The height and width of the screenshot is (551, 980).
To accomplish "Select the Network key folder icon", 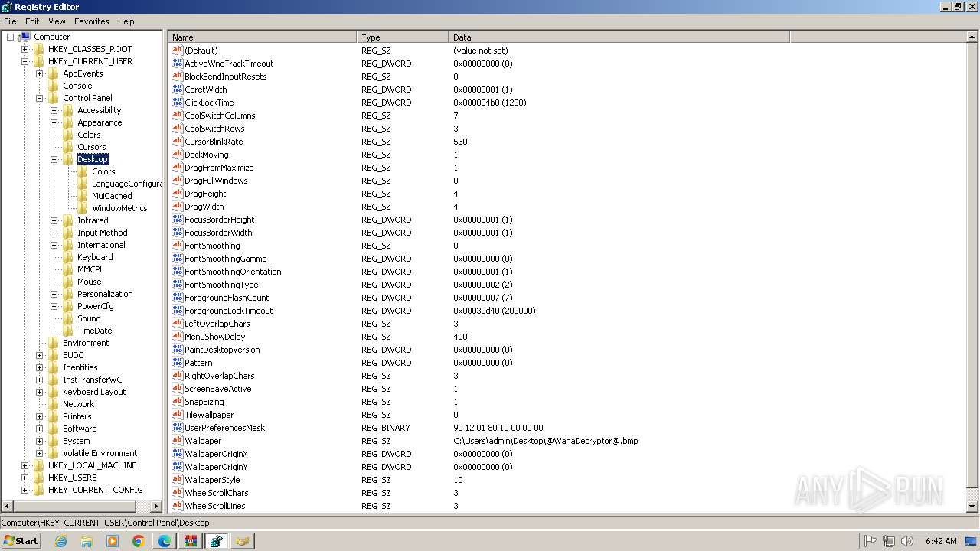I will click(54, 404).
